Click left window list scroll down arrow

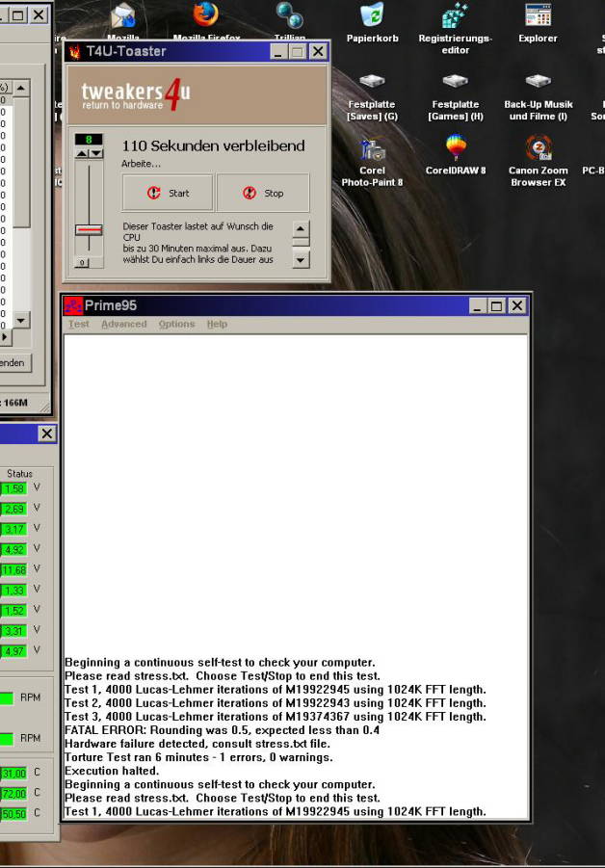pos(21,320)
